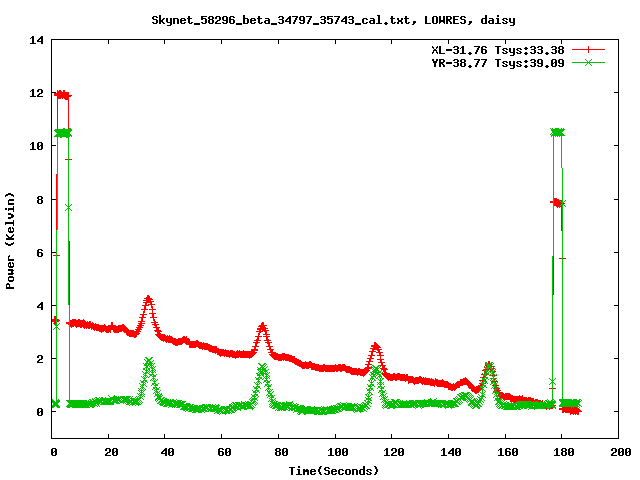Viewport: 640px width, 480px height.
Task: Click the green line sample in the legend
Action: point(588,62)
